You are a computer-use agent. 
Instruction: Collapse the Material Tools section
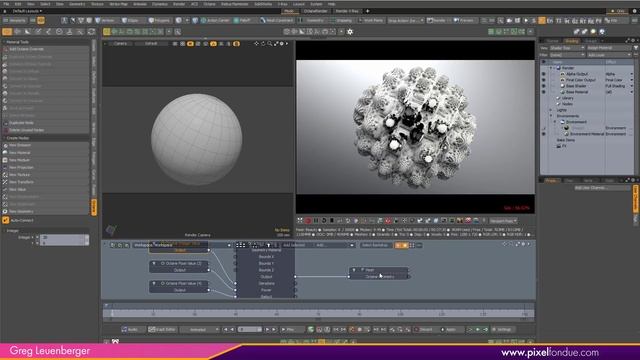[x=4, y=42]
